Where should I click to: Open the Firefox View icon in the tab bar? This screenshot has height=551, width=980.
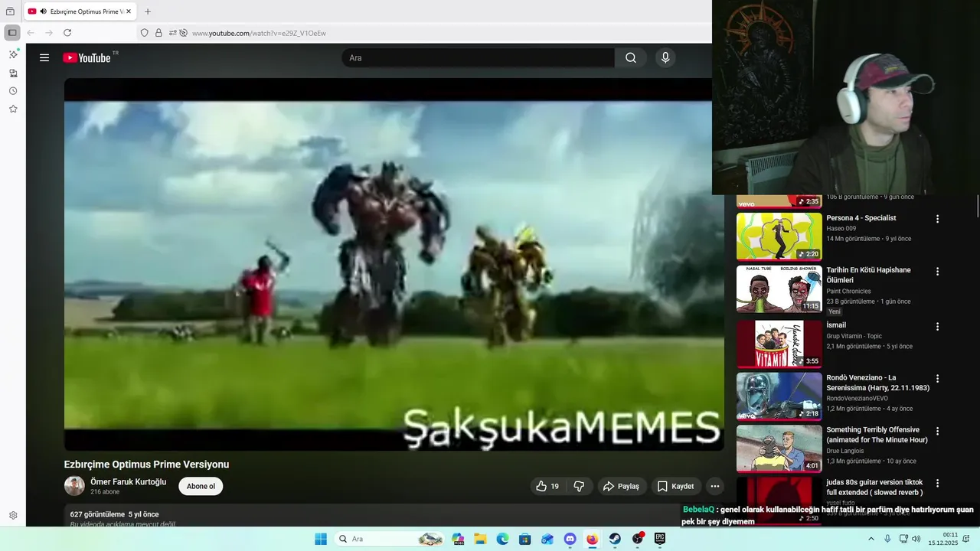[11, 11]
